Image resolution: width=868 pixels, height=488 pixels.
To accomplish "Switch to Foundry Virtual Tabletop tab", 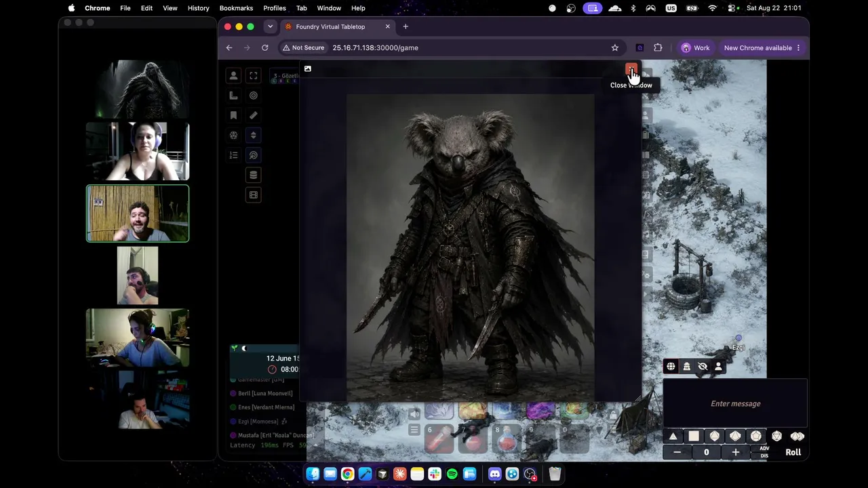I will click(x=336, y=26).
